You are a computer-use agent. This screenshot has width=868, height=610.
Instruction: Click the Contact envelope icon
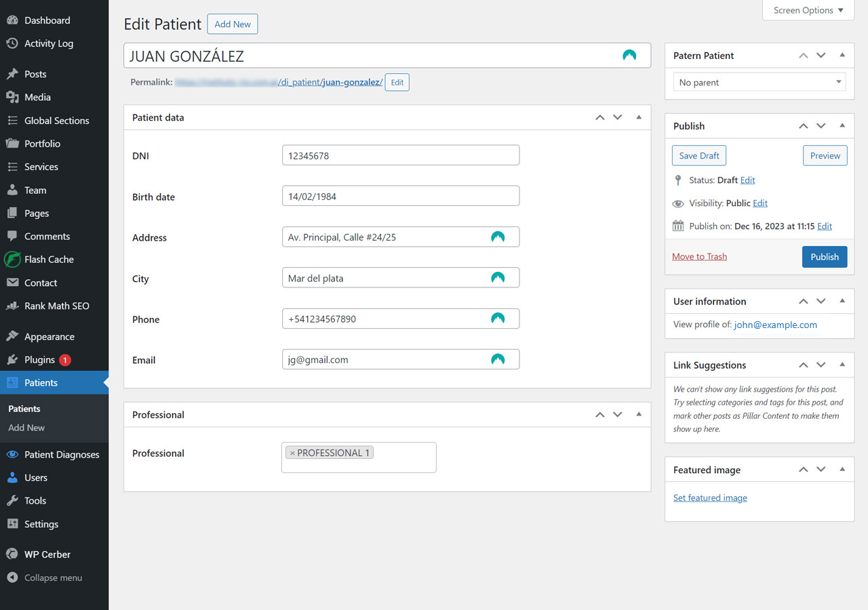coord(12,283)
